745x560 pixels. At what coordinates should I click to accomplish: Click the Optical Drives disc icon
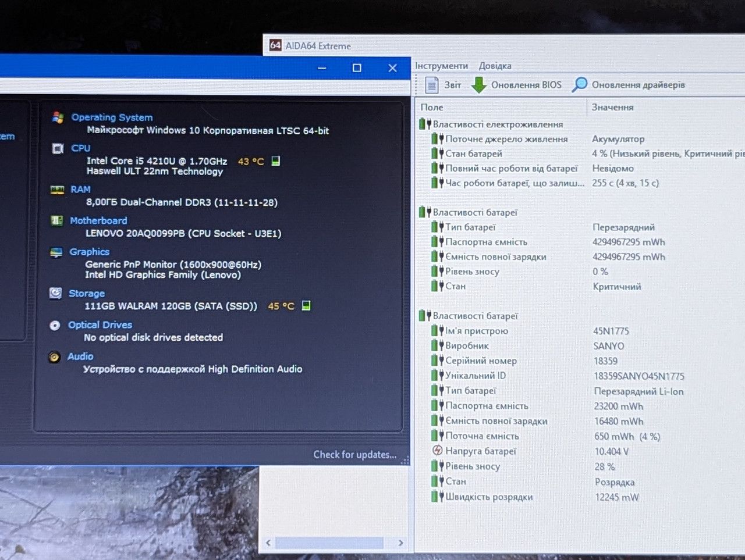(55, 325)
